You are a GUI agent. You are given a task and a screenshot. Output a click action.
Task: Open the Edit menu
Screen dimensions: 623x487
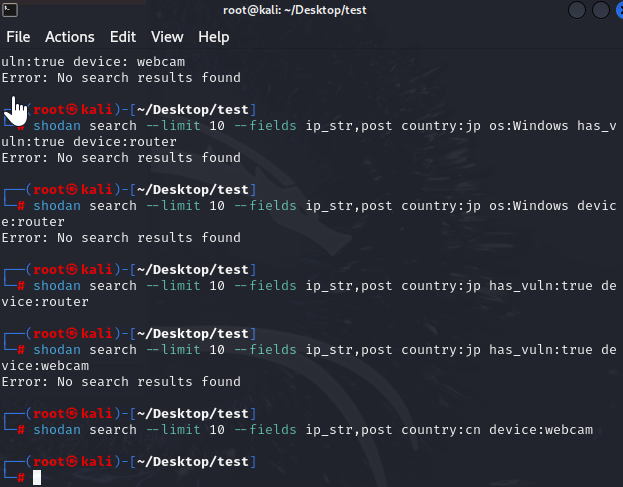(123, 37)
